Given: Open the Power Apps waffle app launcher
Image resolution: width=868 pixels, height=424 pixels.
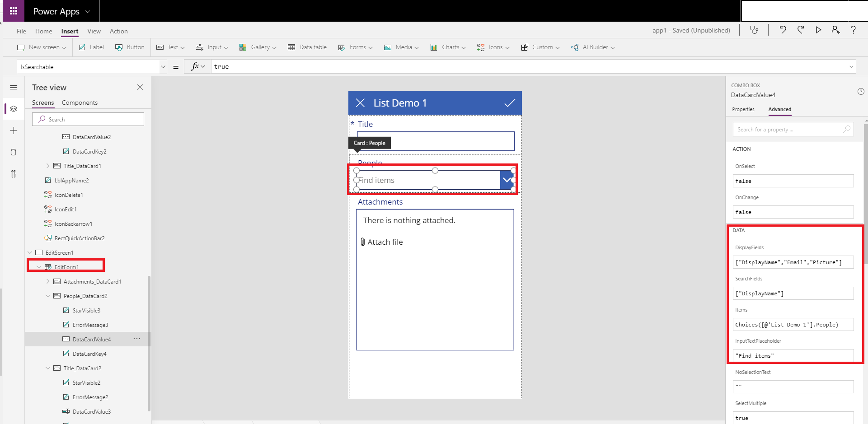Looking at the screenshot, I should (x=14, y=11).
